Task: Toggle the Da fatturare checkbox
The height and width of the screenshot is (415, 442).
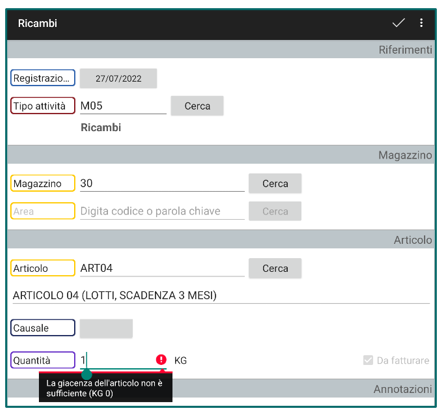Action: click(x=368, y=360)
